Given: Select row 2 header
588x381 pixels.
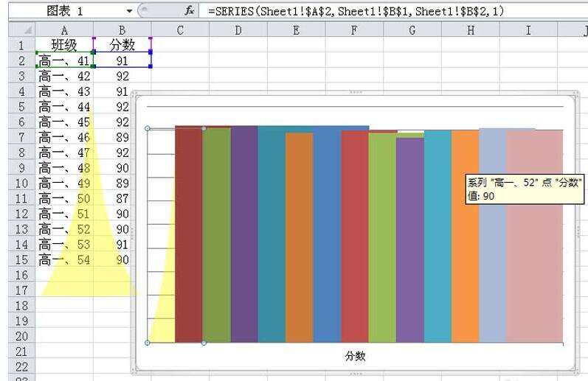Looking at the screenshot, I should (21, 60).
